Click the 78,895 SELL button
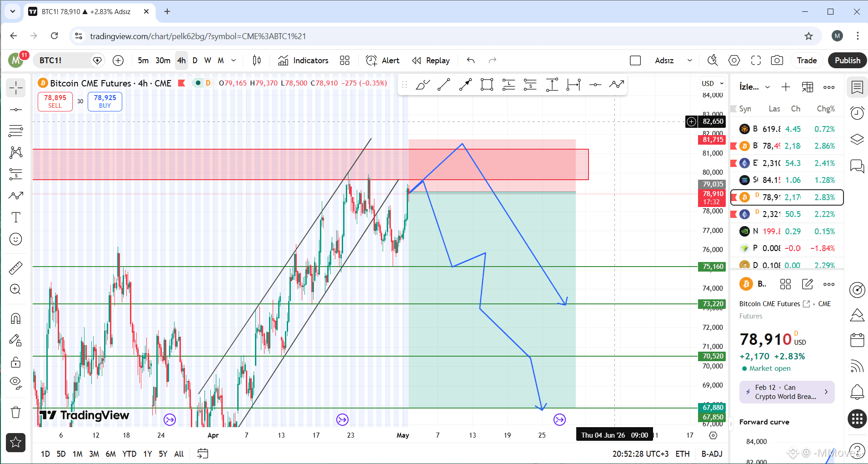868x464 pixels. point(55,101)
